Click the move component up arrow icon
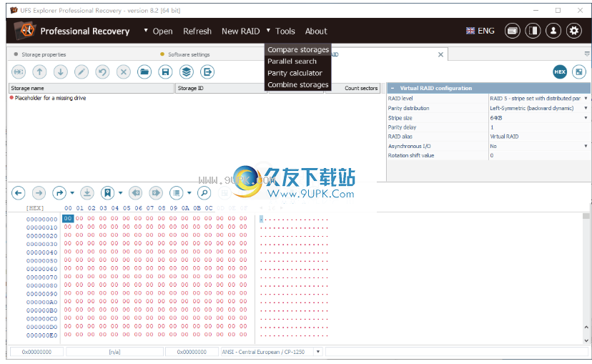The image size is (592, 364). point(39,72)
